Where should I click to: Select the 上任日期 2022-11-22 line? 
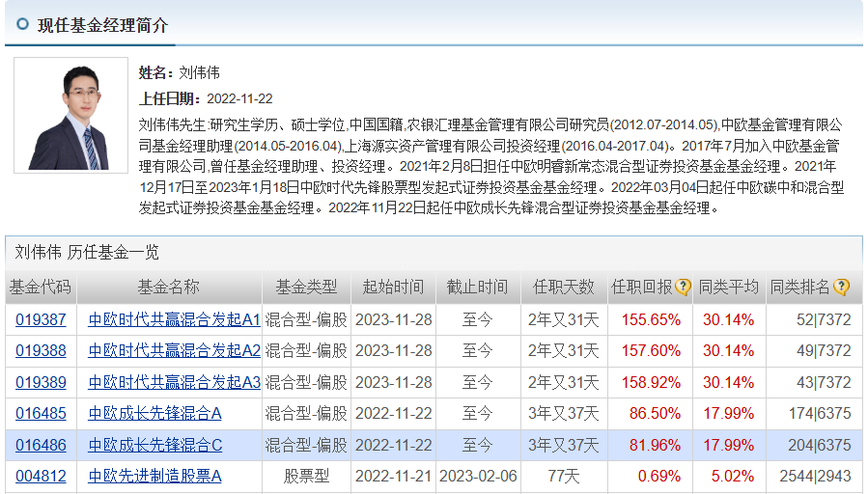pos(206,99)
